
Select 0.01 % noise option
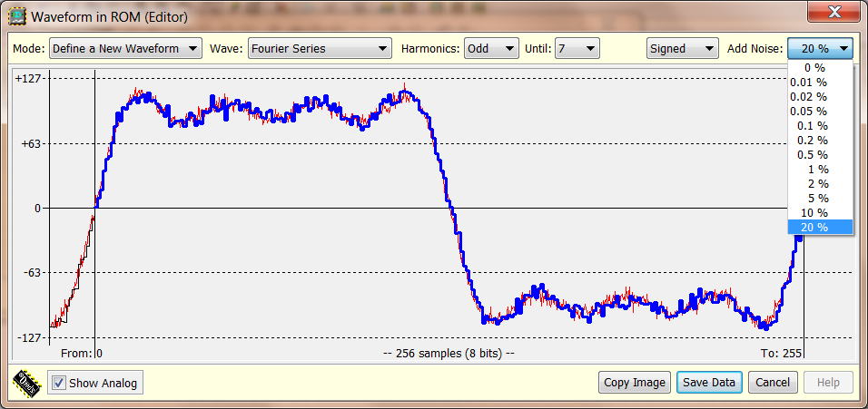(x=821, y=83)
